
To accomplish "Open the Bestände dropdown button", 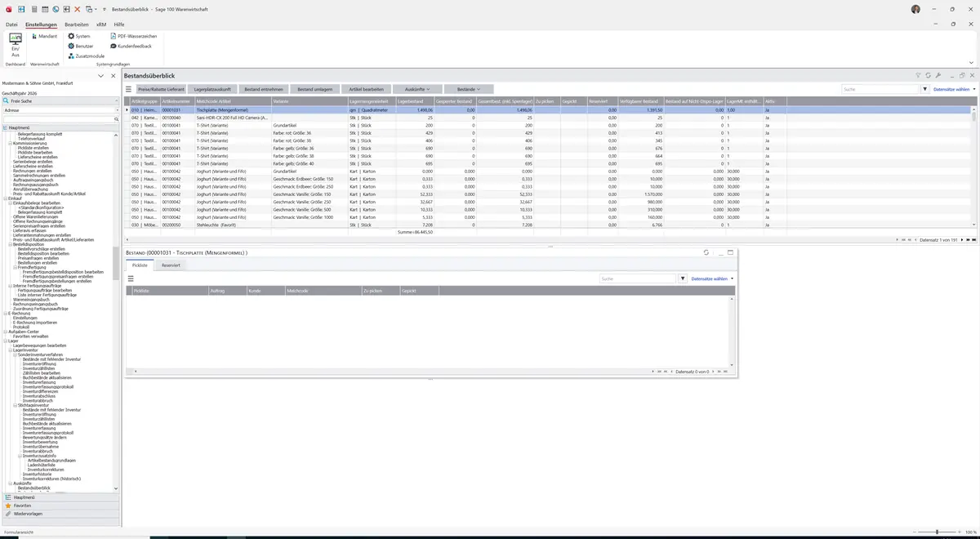I will [468, 89].
